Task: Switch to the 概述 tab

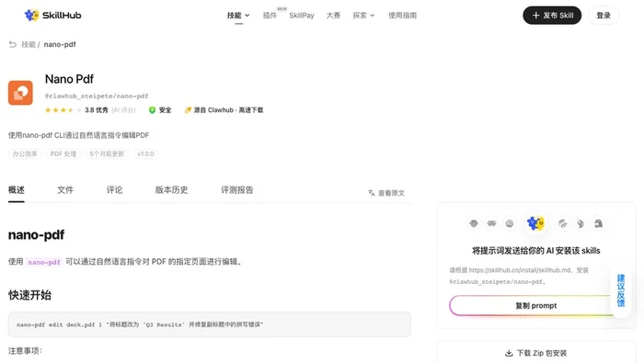Action: click(x=17, y=190)
